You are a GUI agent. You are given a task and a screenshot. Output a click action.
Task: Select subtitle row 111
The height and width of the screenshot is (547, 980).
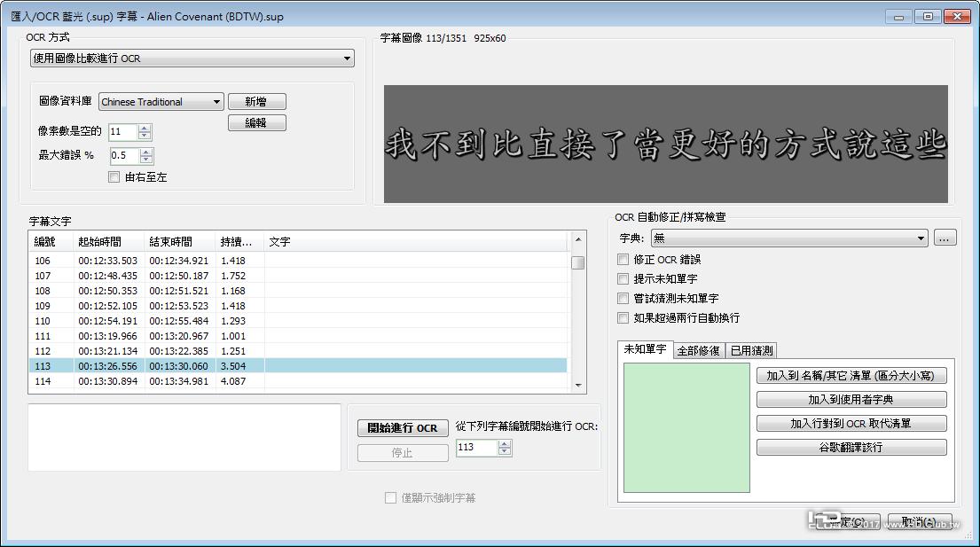[x=298, y=335]
